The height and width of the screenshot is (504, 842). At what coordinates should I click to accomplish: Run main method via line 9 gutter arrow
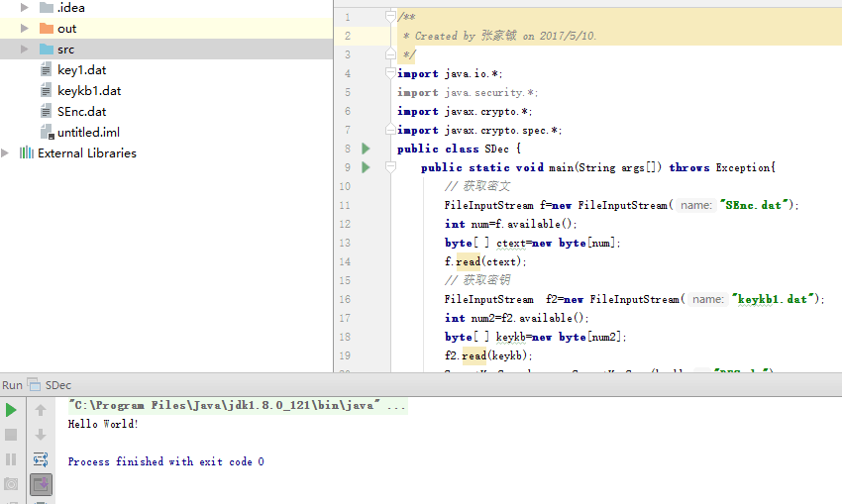(366, 167)
